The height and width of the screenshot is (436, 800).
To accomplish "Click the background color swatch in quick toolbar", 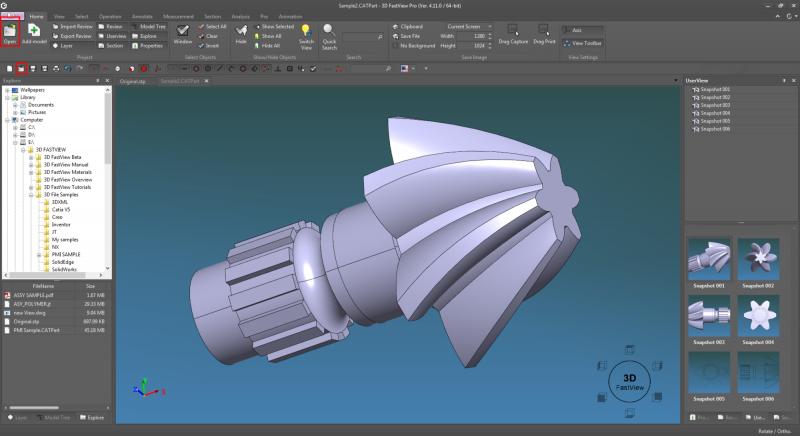I will tap(405, 68).
